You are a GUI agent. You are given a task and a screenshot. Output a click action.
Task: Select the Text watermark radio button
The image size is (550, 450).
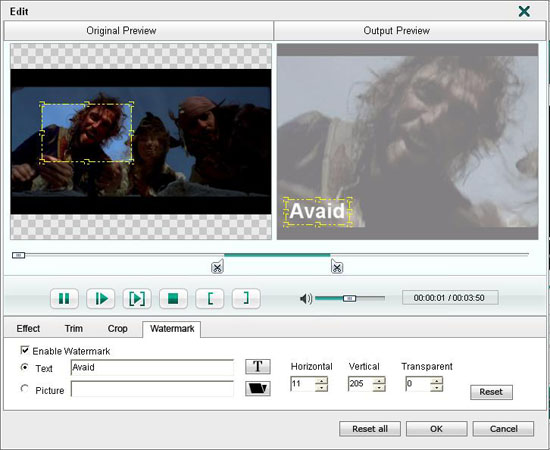[25, 367]
